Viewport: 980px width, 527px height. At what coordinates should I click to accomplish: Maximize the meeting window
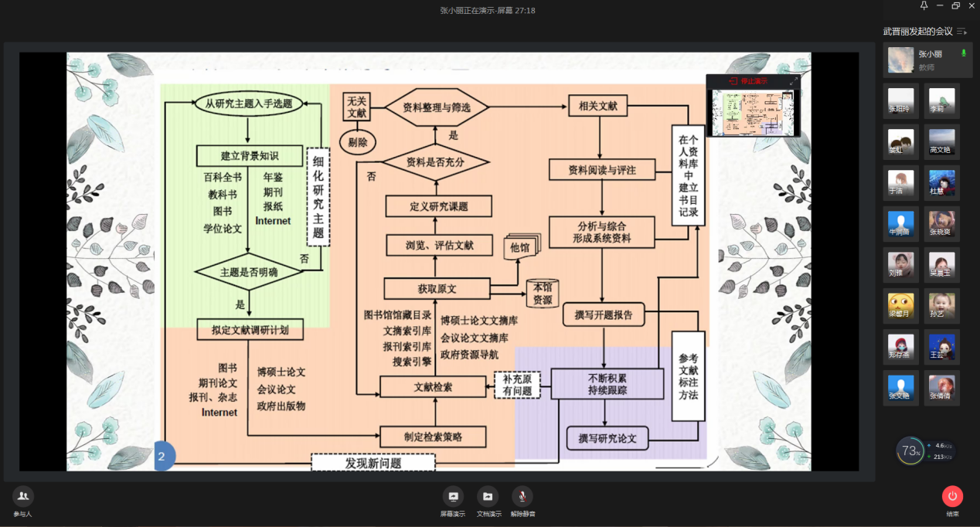click(x=956, y=6)
